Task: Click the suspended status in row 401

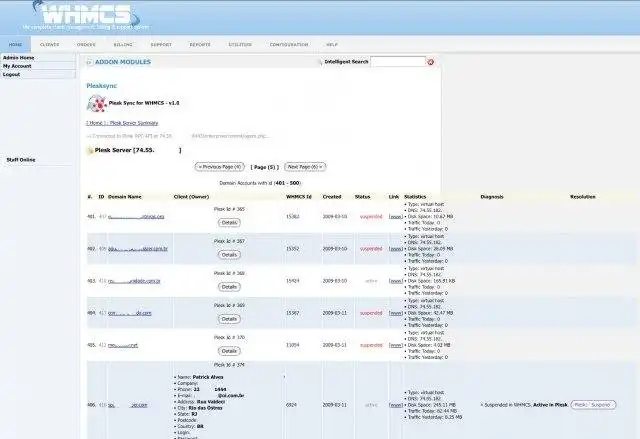Action: (x=371, y=217)
